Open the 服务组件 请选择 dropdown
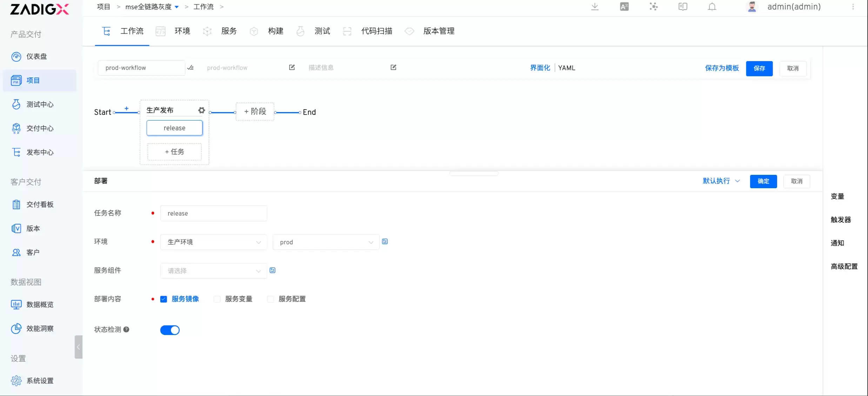Viewport: 868px width, 396px height. [x=214, y=271]
